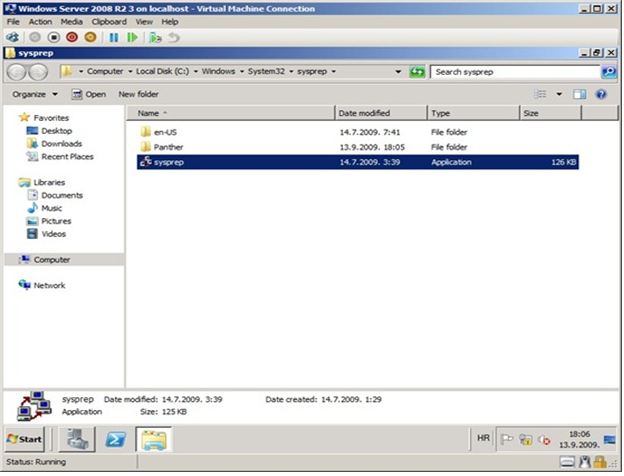Open PowerShell from the taskbar
Image resolution: width=624 pixels, height=476 pixels.
point(116,439)
